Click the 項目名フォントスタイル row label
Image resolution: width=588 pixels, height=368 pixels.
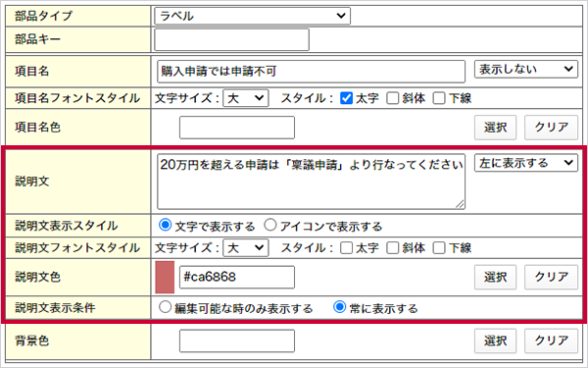pos(77,98)
